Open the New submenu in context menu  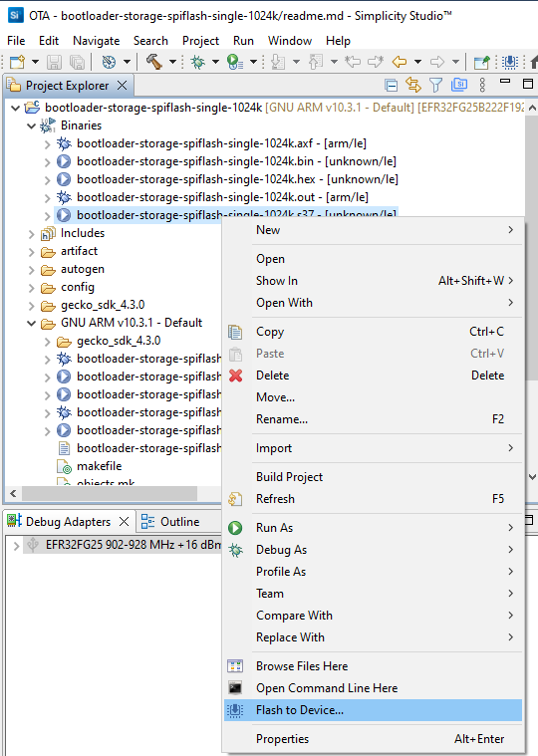(373, 230)
